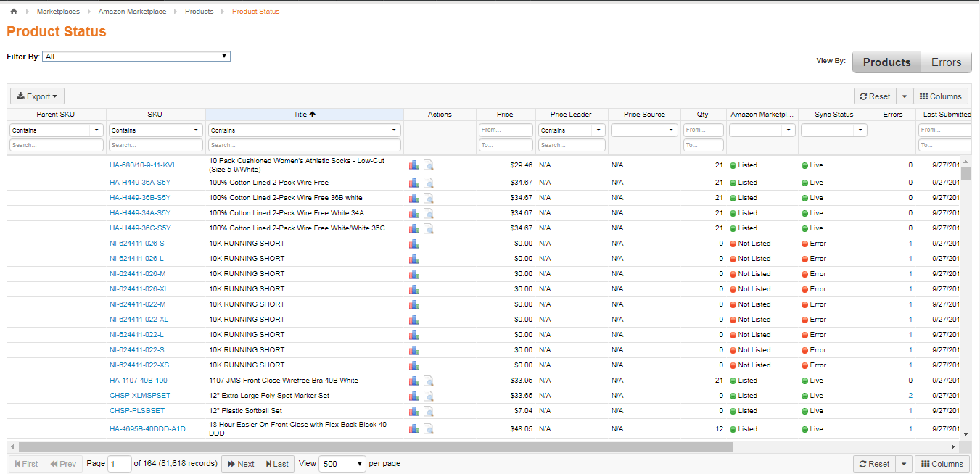Screen dimensions: 980x474
Task: Switch view to Products
Action: click(886, 62)
